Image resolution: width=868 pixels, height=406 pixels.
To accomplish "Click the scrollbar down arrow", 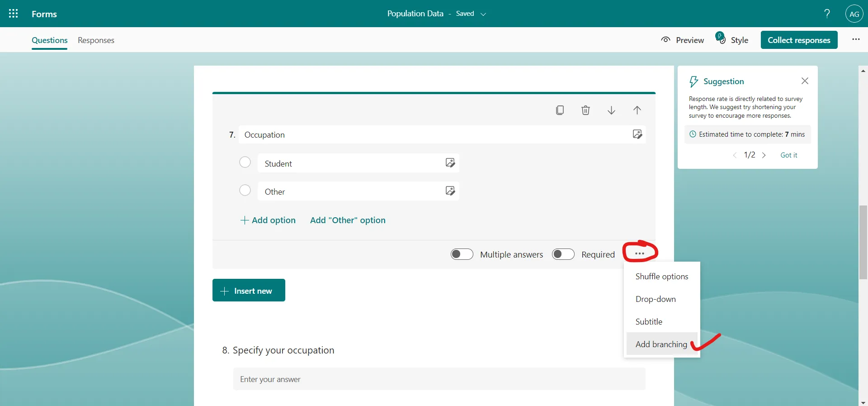I will click(x=863, y=402).
